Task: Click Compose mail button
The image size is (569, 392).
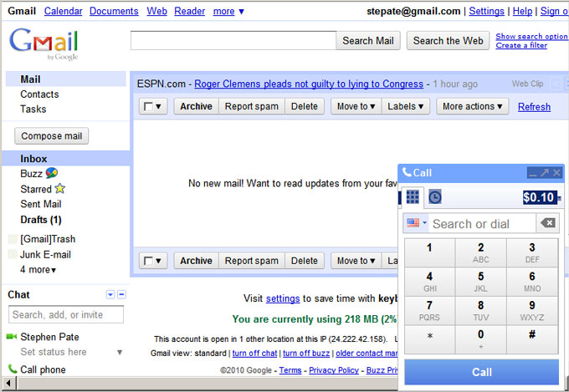Action: [x=52, y=136]
